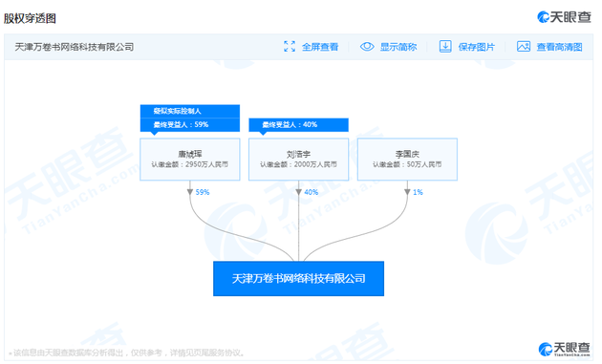Click the fullscreen view icon
This screenshot has width=602, height=364.
coord(290,47)
